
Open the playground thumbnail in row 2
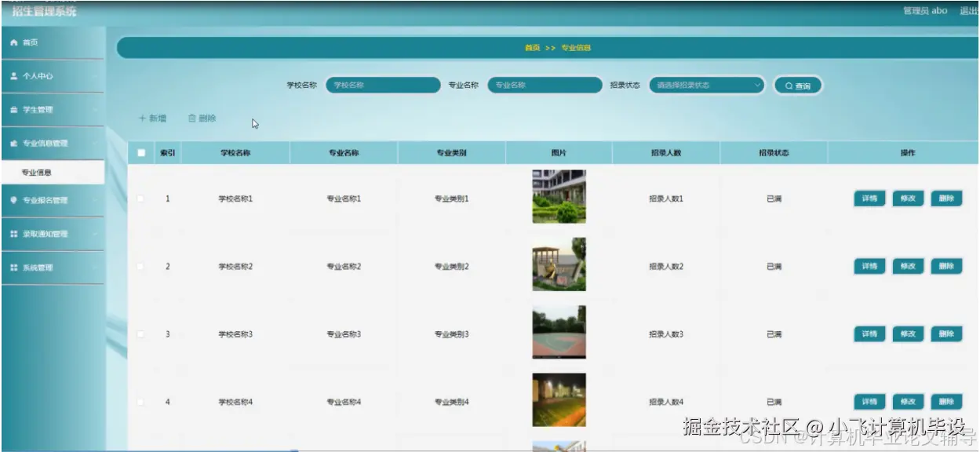click(x=559, y=264)
